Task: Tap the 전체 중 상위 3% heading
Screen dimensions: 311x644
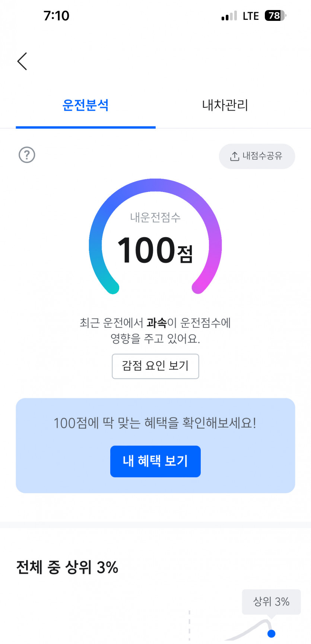Action: (x=67, y=568)
